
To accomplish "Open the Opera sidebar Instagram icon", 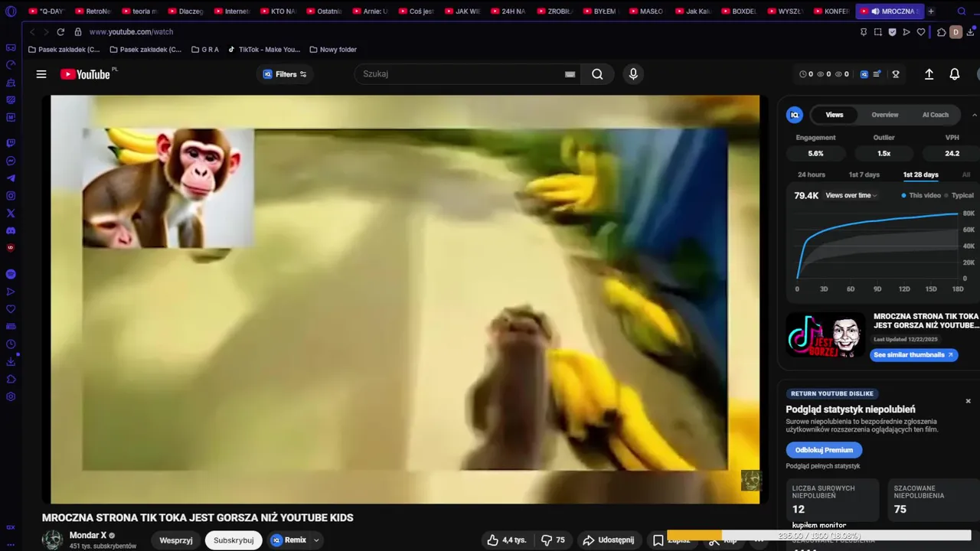I will (x=11, y=195).
